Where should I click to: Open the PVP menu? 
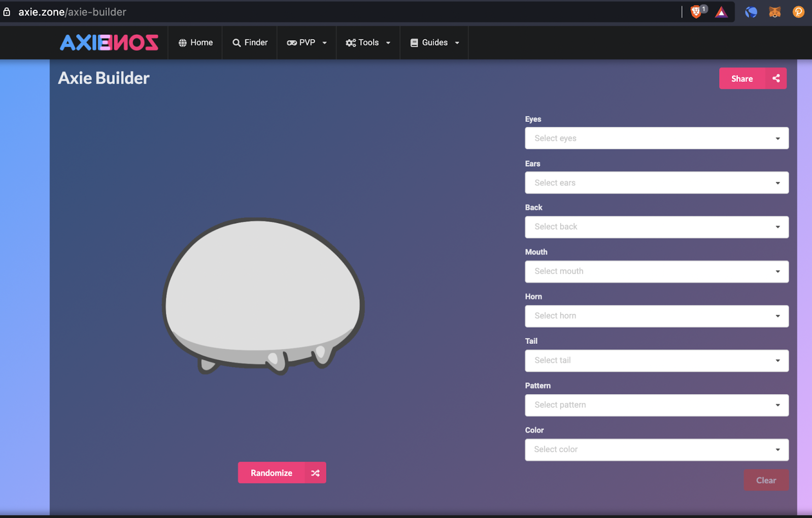tap(307, 43)
